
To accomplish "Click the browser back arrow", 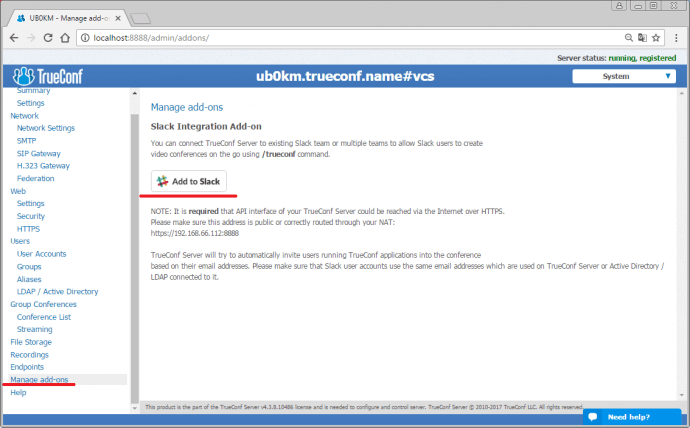I will (13, 37).
